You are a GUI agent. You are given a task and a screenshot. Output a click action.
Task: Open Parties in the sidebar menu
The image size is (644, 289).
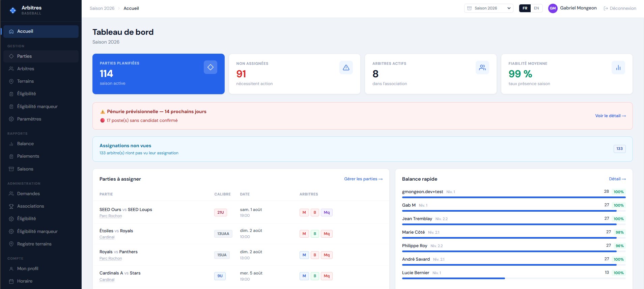coord(41,56)
